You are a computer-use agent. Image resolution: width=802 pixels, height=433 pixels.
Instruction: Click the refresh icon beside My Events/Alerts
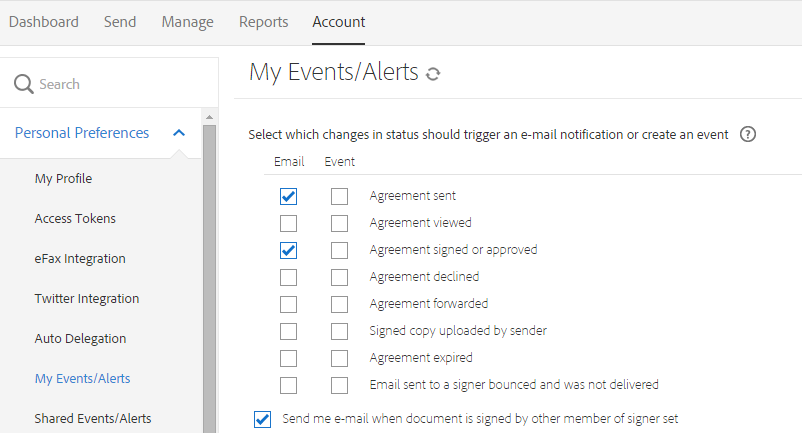(433, 74)
